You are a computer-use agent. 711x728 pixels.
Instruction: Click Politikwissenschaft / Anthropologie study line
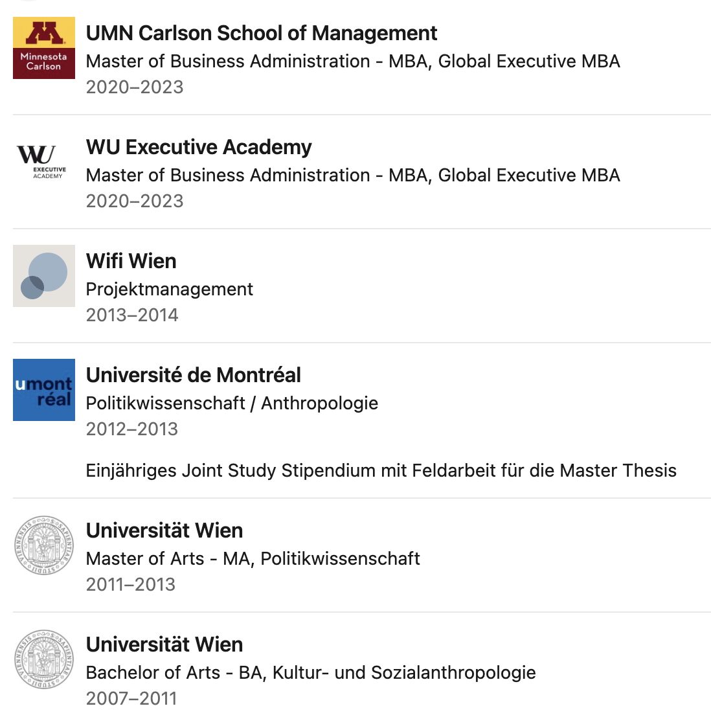[232, 403]
